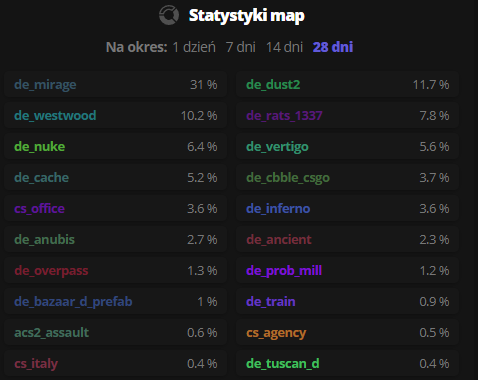Click the 0.5 % value for cs_agency
The width and height of the screenshot is (478, 380).
click(434, 333)
